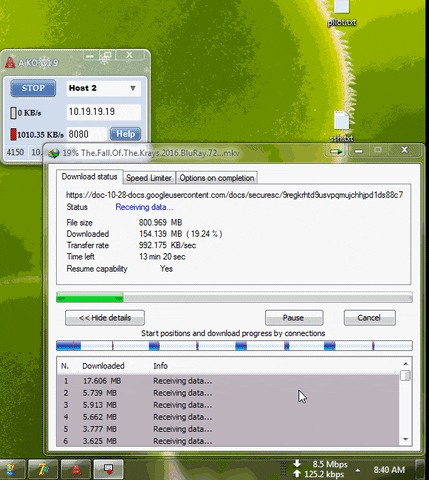The image size is (429, 480).
Task: Cancel the download
Action: (369, 318)
